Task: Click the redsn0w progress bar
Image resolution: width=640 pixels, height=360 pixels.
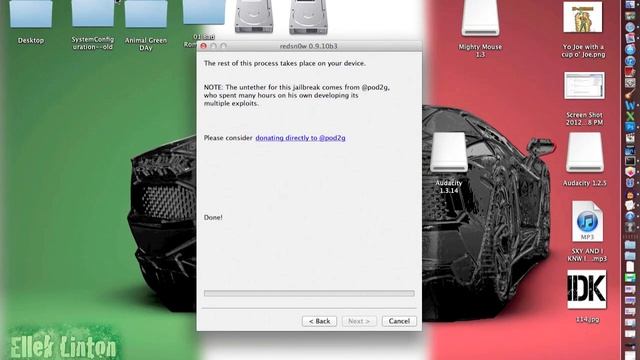Action: (x=309, y=293)
